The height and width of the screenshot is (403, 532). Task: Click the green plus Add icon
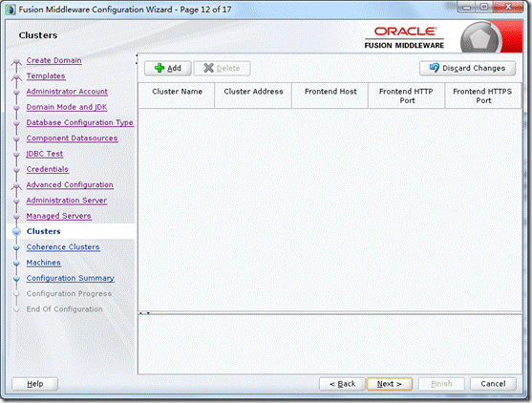click(160, 68)
